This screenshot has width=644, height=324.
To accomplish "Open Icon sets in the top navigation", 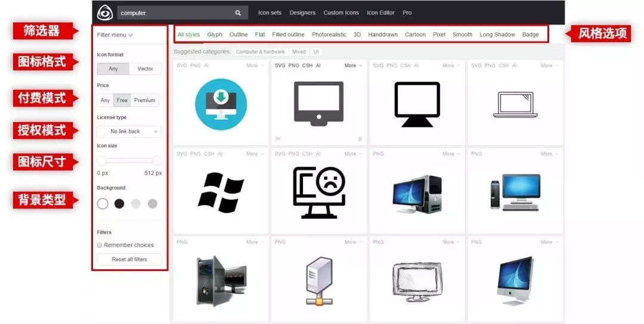I will click(x=270, y=13).
